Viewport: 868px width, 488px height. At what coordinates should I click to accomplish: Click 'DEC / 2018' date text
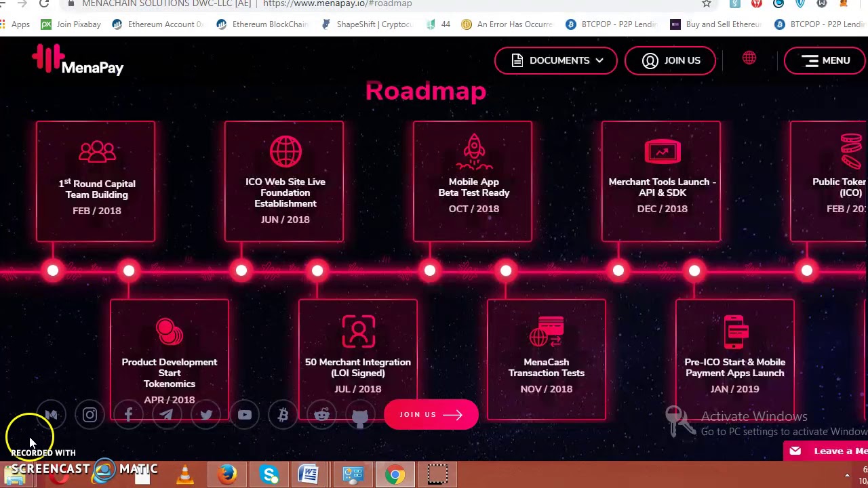(663, 209)
